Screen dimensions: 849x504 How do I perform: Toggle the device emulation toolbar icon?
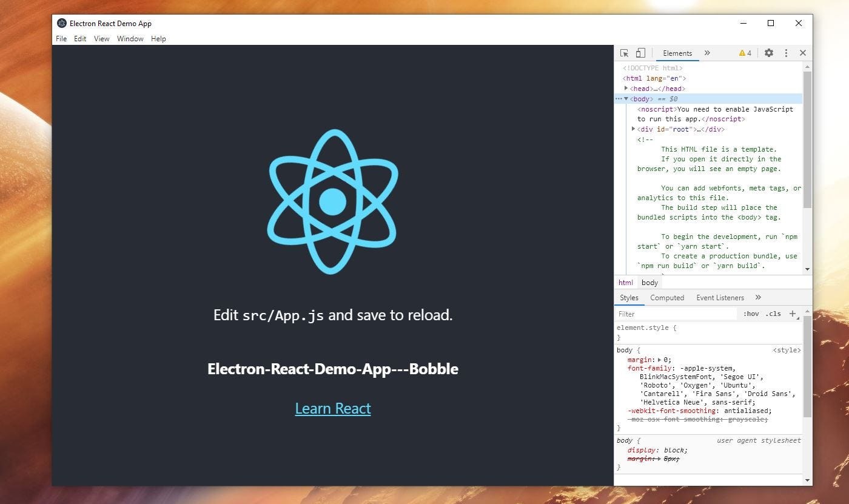click(x=640, y=53)
